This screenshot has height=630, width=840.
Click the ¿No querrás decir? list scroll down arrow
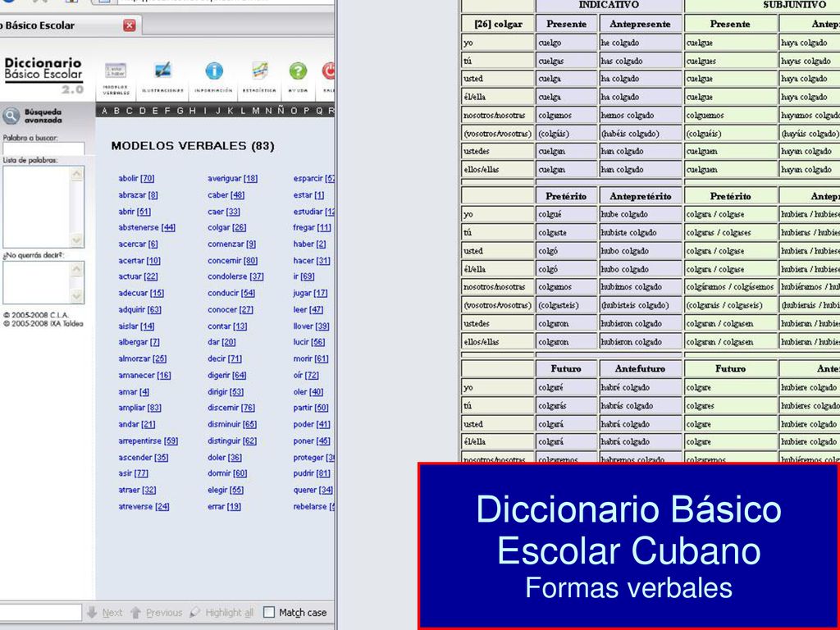click(x=76, y=295)
